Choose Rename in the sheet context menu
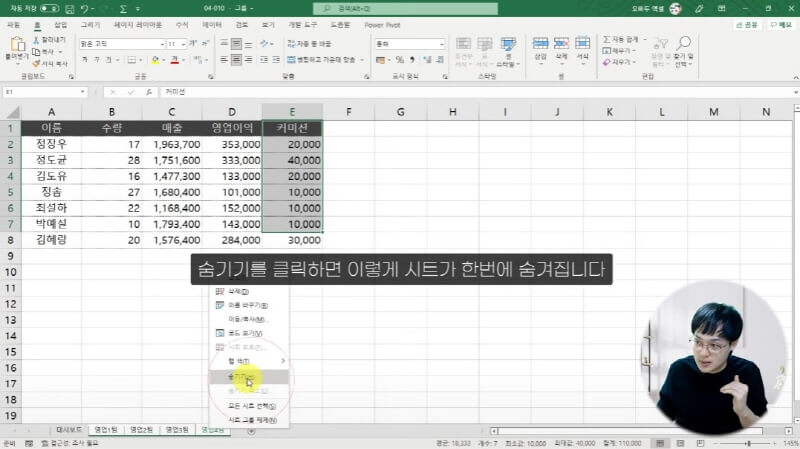Screen dimensions: 800x449 pos(249,305)
